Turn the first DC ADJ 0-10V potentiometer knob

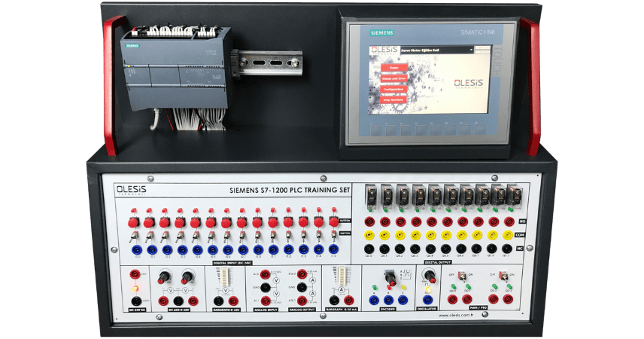click(164, 276)
